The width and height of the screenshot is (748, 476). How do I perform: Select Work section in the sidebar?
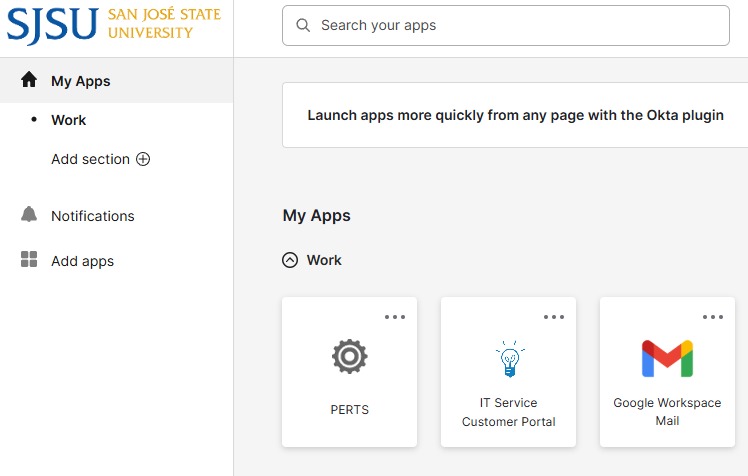click(x=69, y=120)
